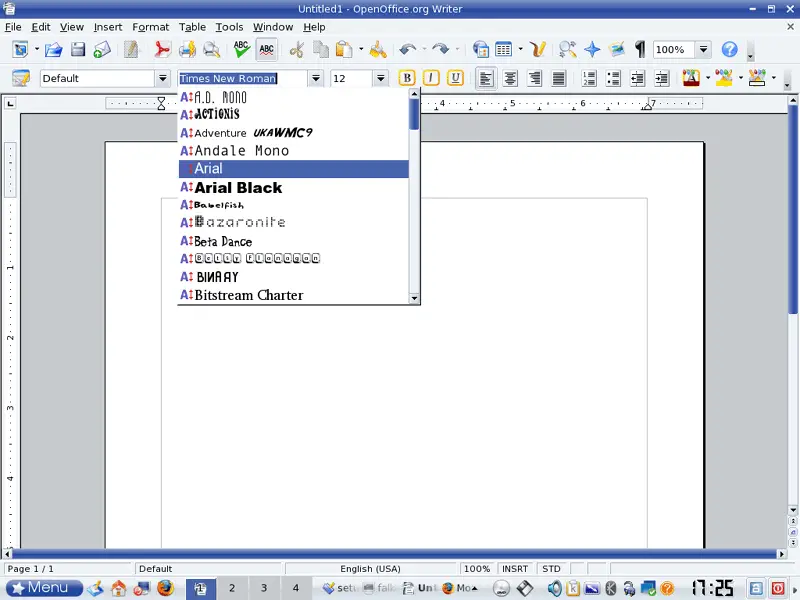Open the Tools menu
Viewport: 800px width, 600px height.
tap(229, 27)
